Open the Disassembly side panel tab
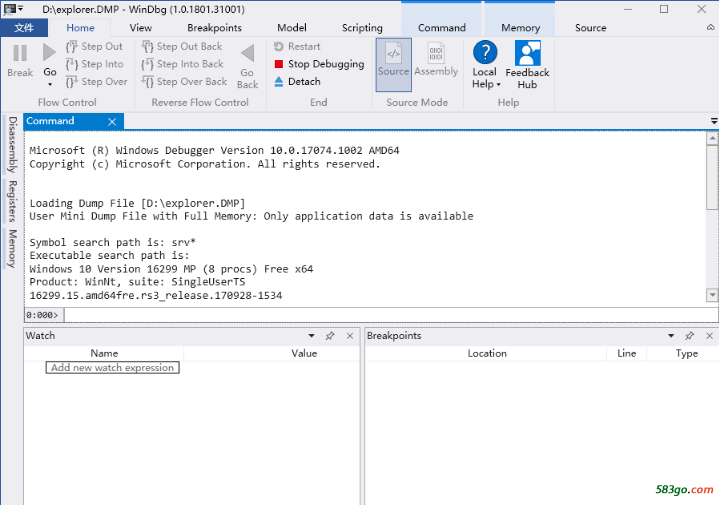Screen dimensions: 719x505 tap(12, 144)
